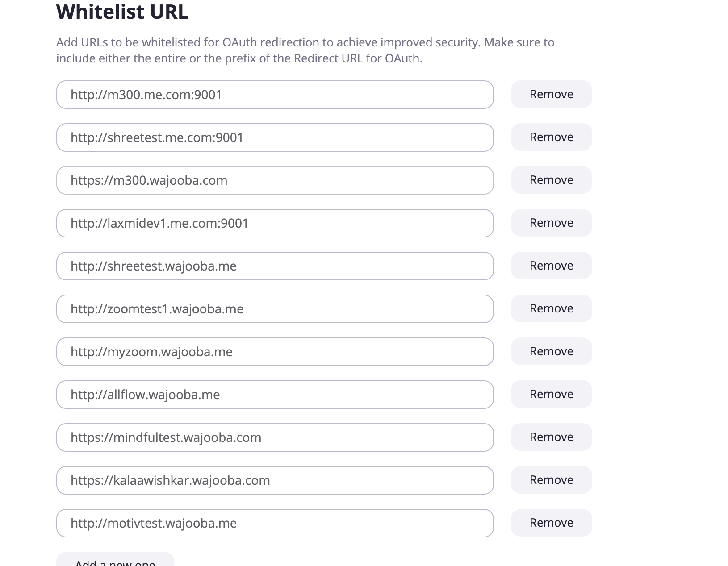Edit the http://m300.me.com:9001 URL field

point(275,95)
